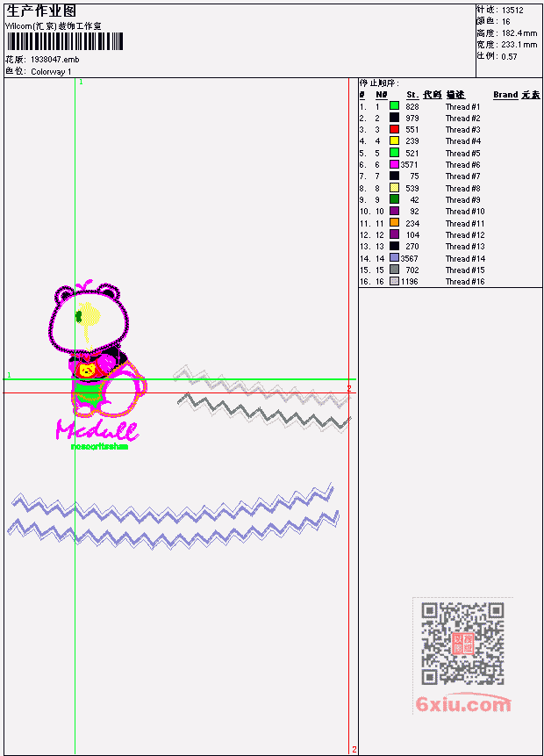Click the dark swatch for Thread #13

tap(394, 247)
